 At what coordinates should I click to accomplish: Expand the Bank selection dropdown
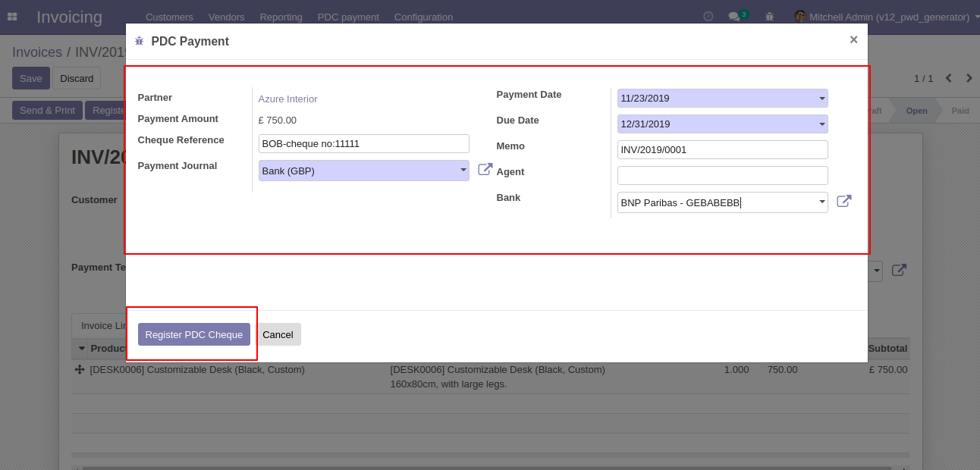(x=822, y=202)
